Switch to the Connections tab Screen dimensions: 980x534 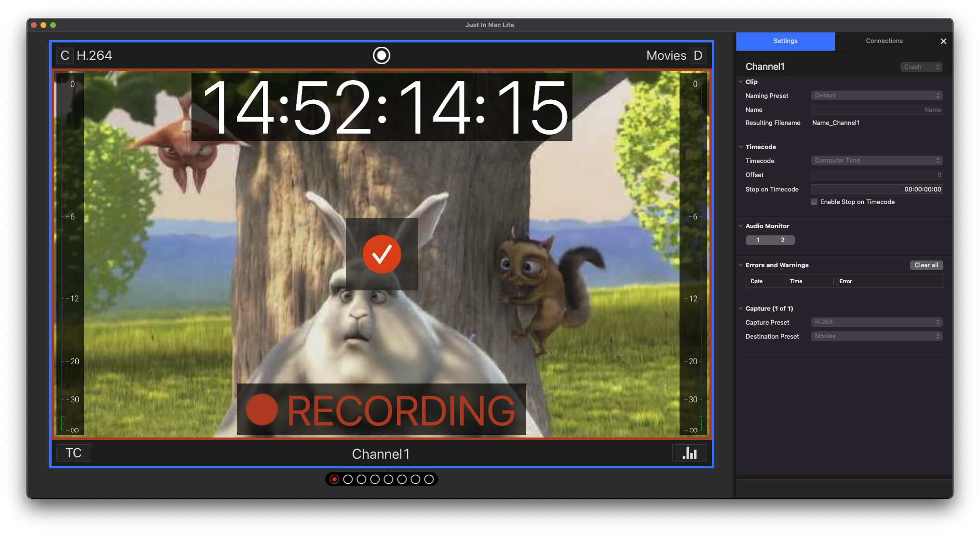click(884, 41)
